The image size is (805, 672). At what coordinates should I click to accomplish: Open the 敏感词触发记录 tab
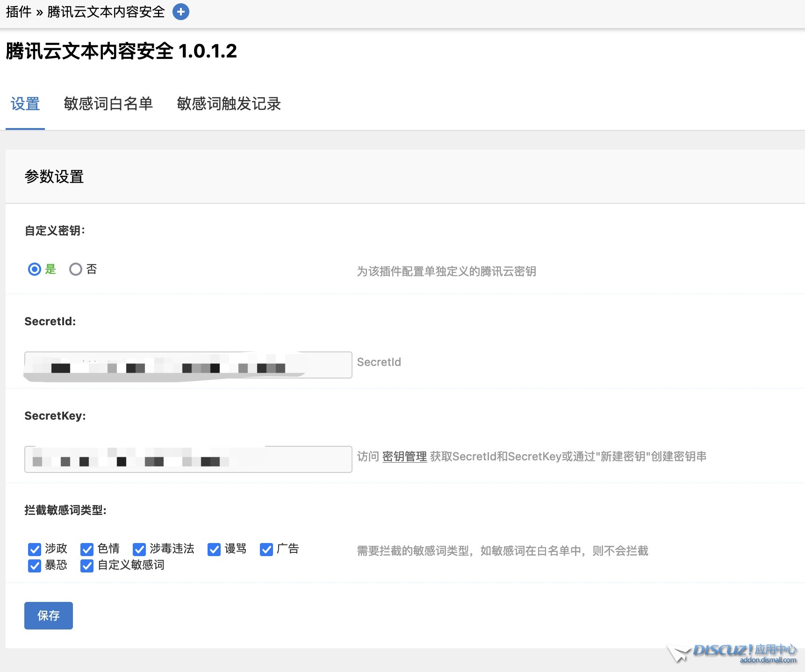229,104
